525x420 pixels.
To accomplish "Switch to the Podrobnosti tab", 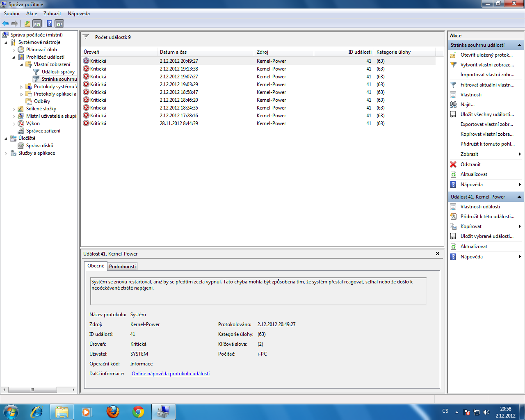I will pyautogui.click(x=122, y=266).
